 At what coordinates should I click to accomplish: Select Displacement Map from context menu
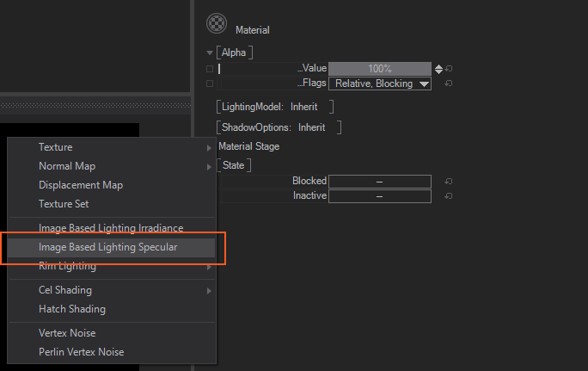click(81, 185)
